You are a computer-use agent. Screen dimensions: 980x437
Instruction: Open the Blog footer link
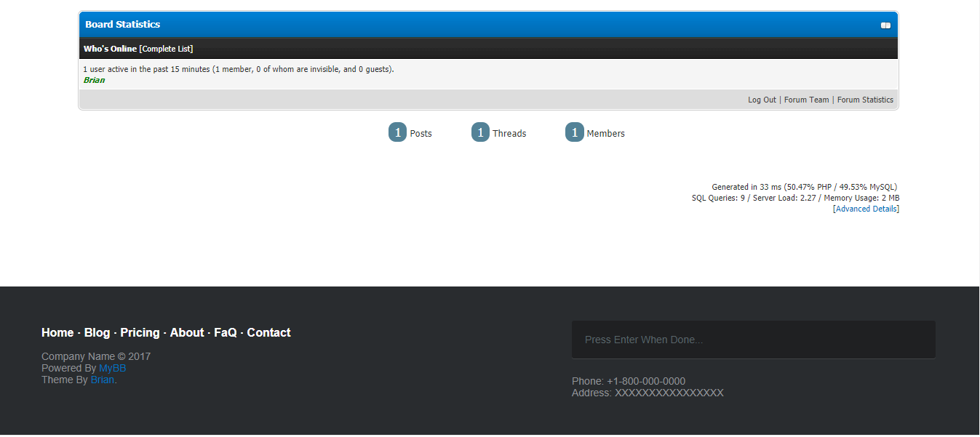click(97, 332)
